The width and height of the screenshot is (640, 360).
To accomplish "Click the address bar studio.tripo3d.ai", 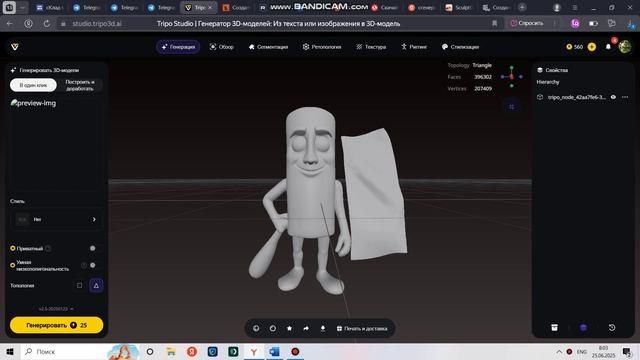I will (97, 24).
